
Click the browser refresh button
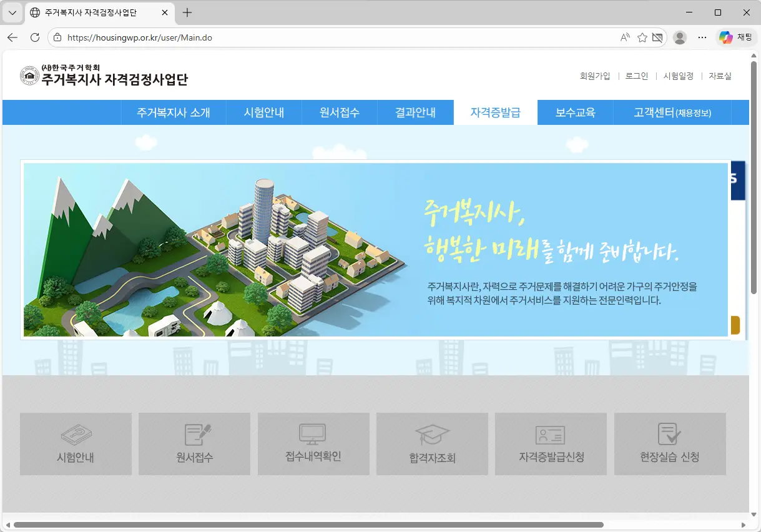(35, 37)
